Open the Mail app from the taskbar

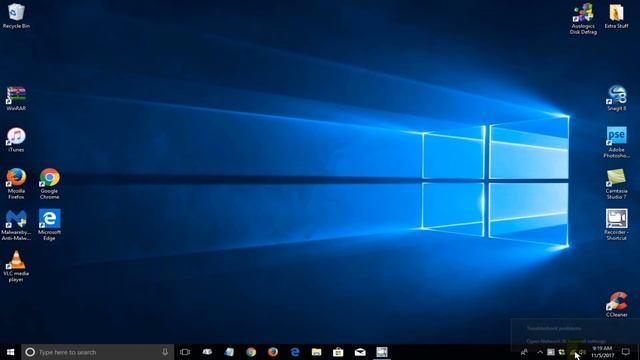360,352
